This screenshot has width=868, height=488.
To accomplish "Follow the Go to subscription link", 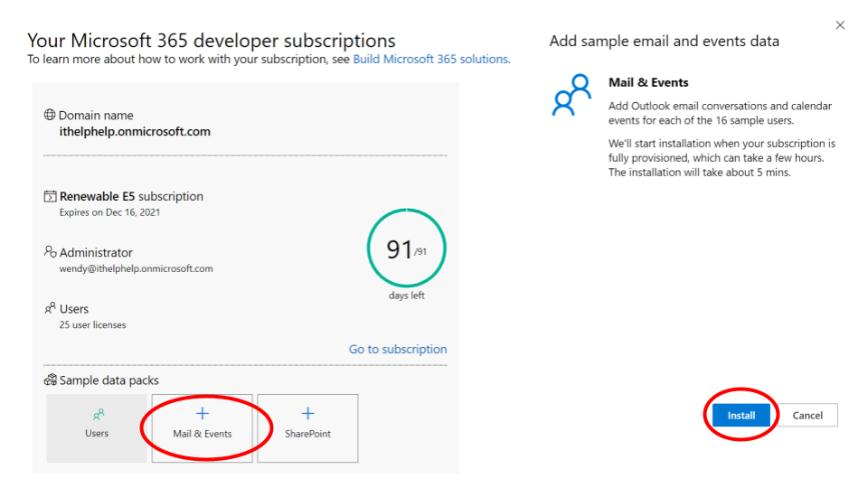I will pos(398,349).
